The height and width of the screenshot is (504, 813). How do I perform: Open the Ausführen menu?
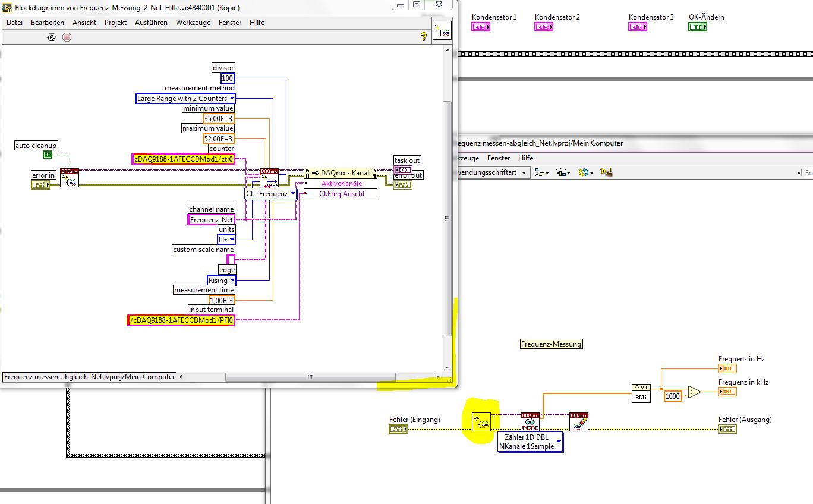click(x=151, y=23)
